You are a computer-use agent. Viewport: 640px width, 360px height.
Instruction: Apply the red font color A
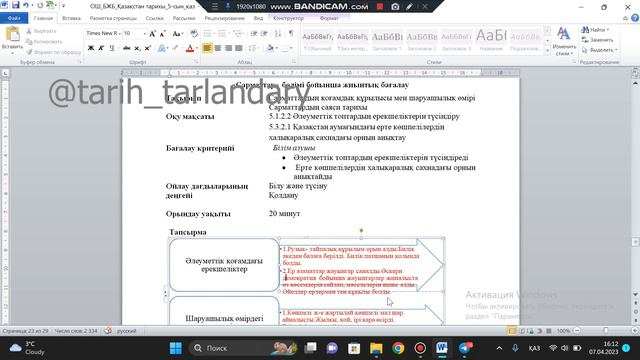190,48
